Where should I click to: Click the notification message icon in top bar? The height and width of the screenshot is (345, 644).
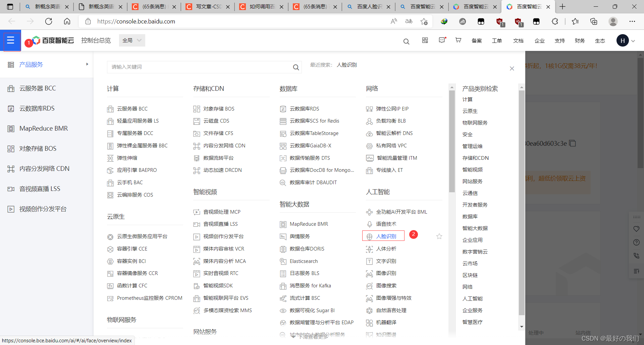pos(442,40)
